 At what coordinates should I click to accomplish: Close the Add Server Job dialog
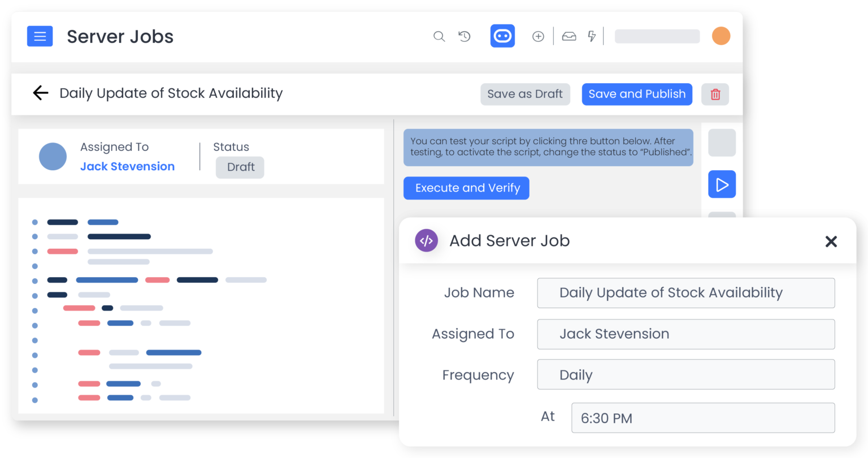point(831,241)
